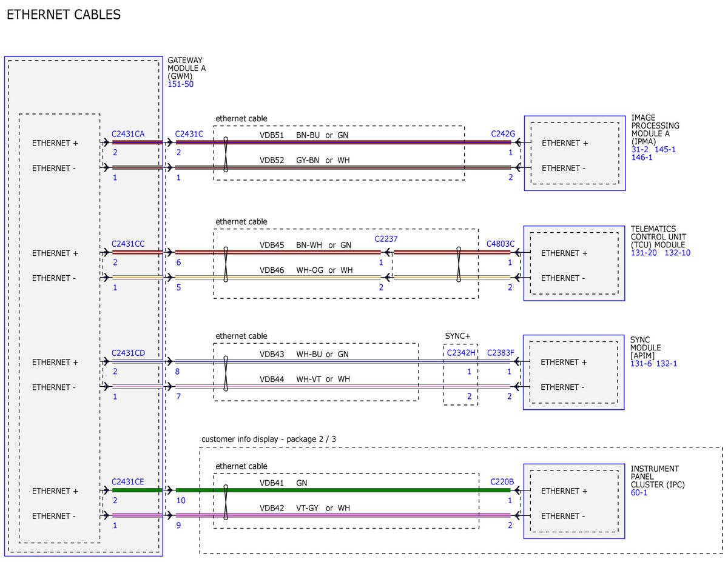This screenshot has height=562, width=728.
Task: Follow IPMA page link 145-1
Action: (665, 149)
